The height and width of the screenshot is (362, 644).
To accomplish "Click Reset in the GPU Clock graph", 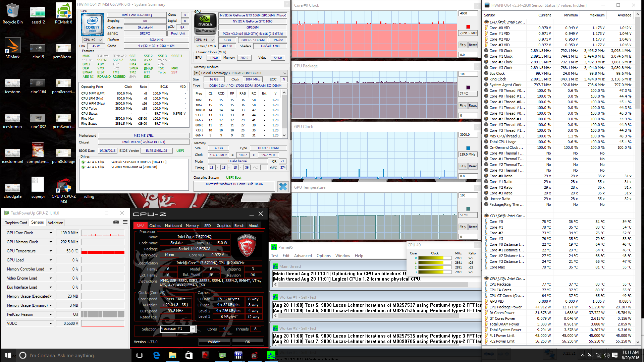I will pos(473,166).
